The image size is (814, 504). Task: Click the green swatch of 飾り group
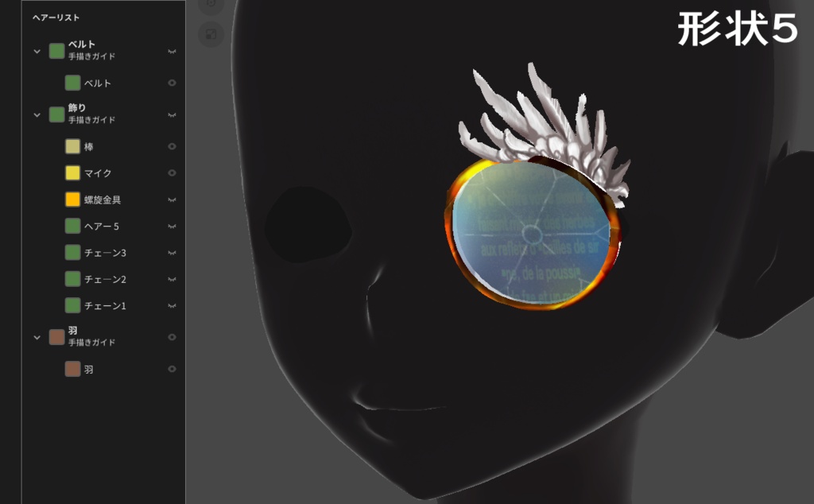click(x=56, y=114)
